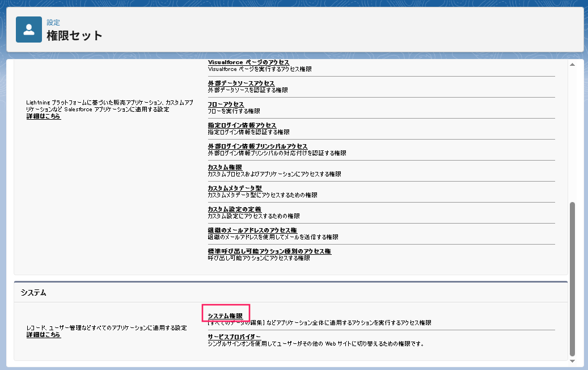Click text Visualforce ページを実行するアクセス権限
The height and width of the screenshot is (370, 588).
(260, 69)
